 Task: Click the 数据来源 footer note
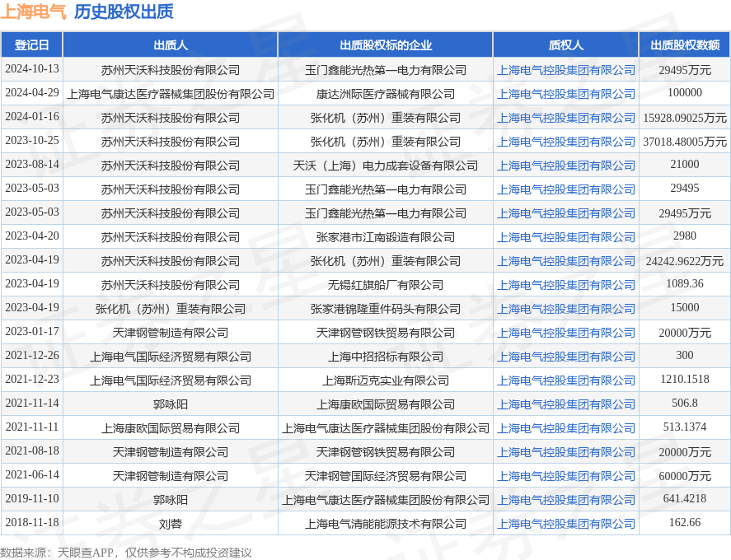(126, 553)
